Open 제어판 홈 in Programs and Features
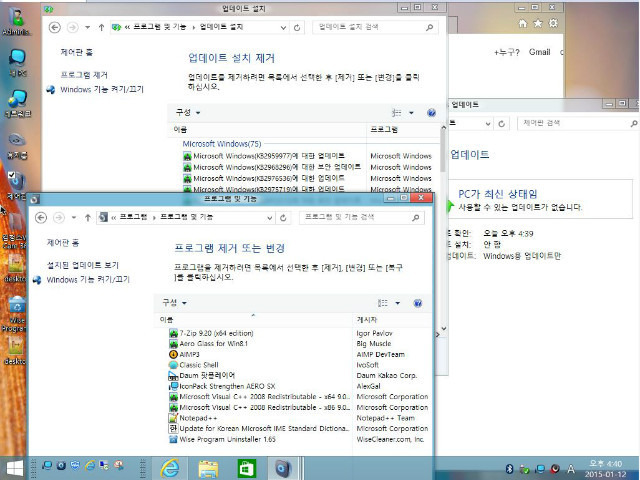The image size is (640, 480). (x=63, y=243)
